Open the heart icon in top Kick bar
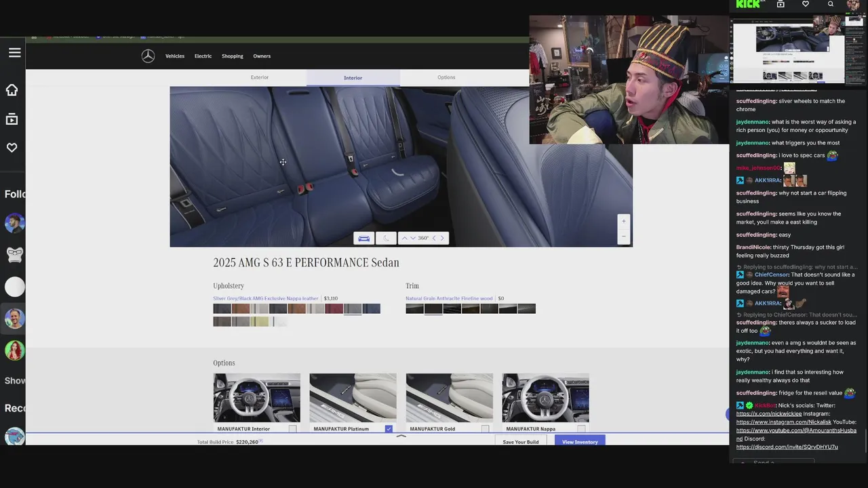Viewport: 868px width, 488px height. [806, 4]
